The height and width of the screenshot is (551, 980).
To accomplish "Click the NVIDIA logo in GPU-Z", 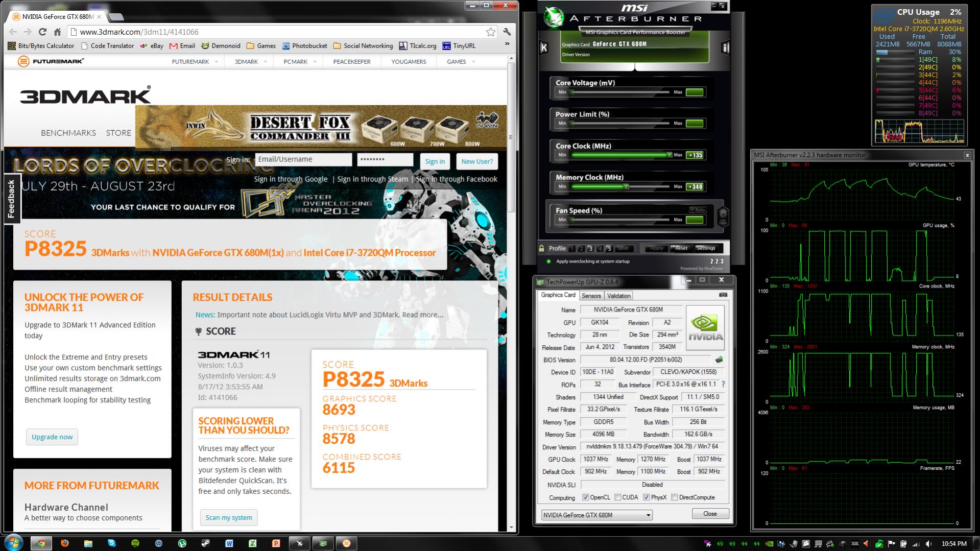I will [705, 327].
